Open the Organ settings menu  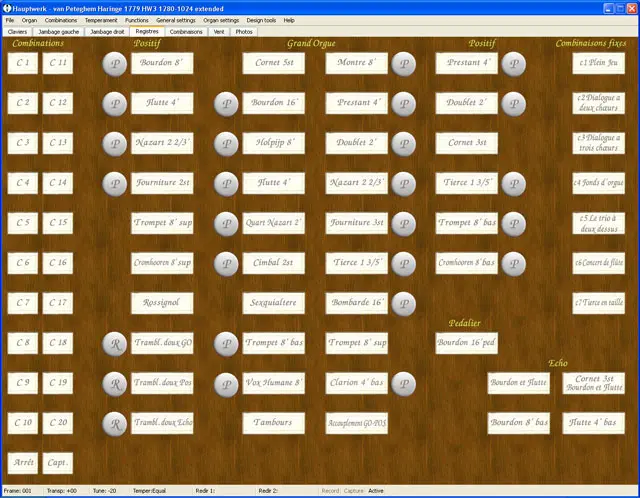pyautogui.click(x=221, y=20)
